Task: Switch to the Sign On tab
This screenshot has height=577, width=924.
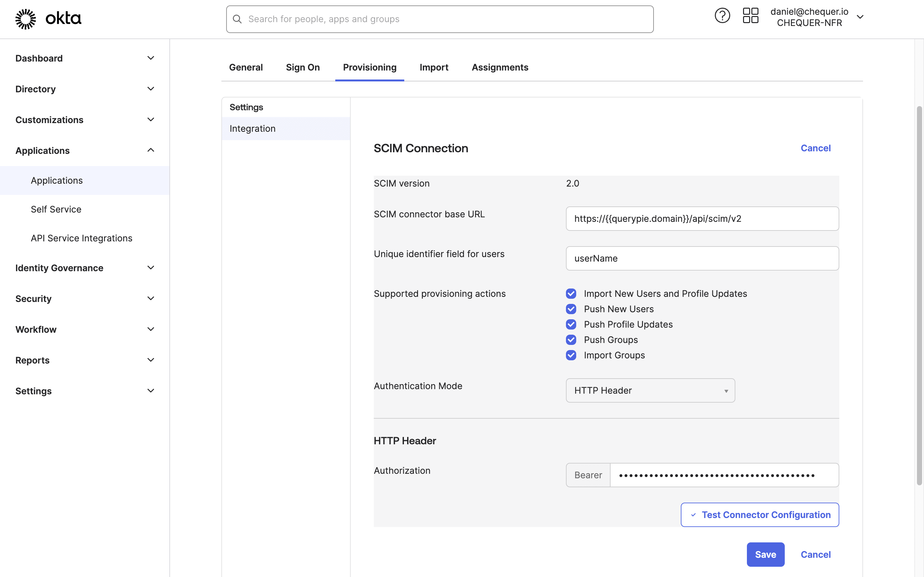Action: pyautogui.click(x=303, y=67)
